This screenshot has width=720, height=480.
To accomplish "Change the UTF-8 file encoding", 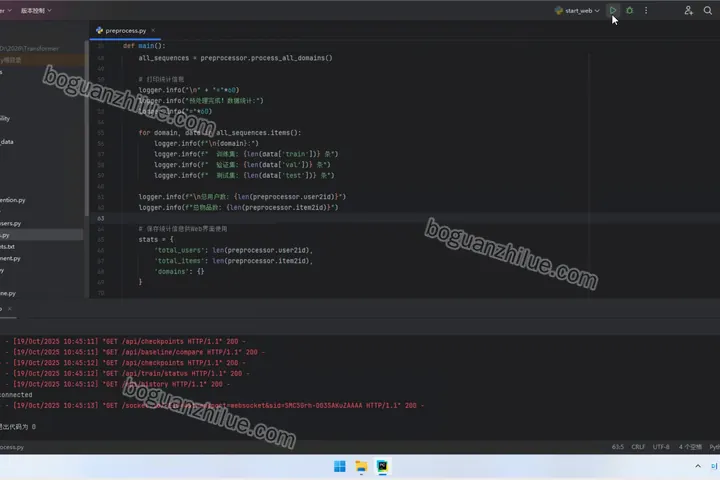I will tap(661, 447).
